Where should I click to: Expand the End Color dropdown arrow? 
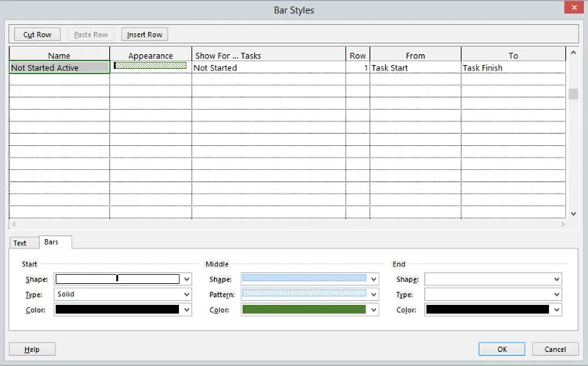[x=557, y=310]
